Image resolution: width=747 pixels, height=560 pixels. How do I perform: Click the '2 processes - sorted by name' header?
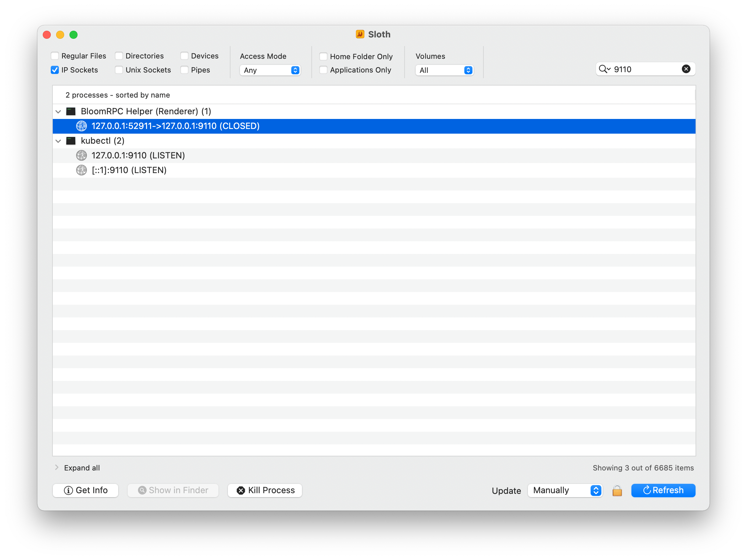(x=118, y=95)
